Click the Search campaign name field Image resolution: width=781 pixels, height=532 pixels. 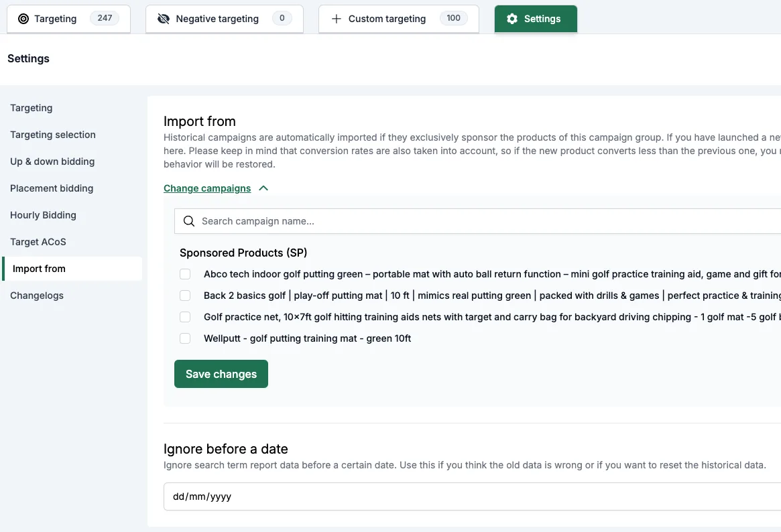click(x=478, y=221)
